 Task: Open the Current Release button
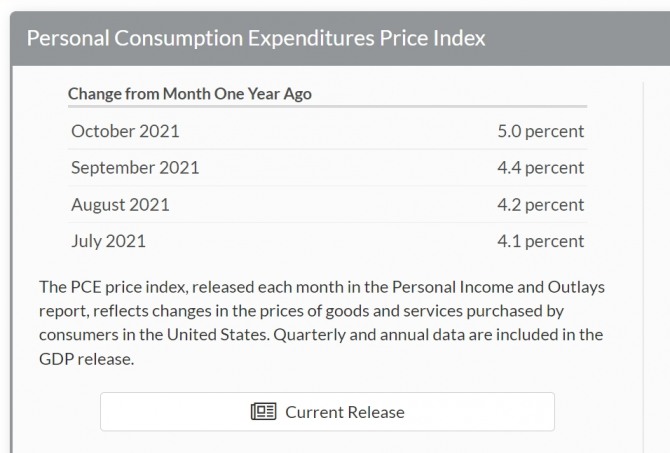(x=327, y=412)
